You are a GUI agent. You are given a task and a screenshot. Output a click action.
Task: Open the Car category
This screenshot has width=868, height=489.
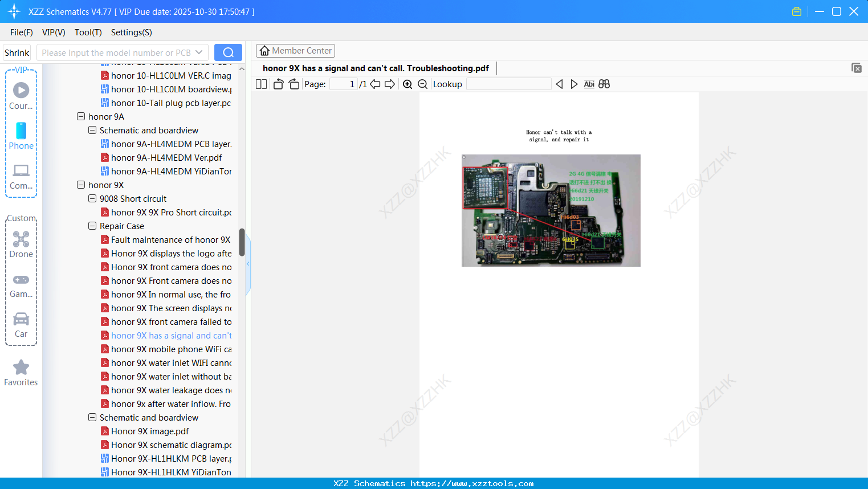coord(21,325)
